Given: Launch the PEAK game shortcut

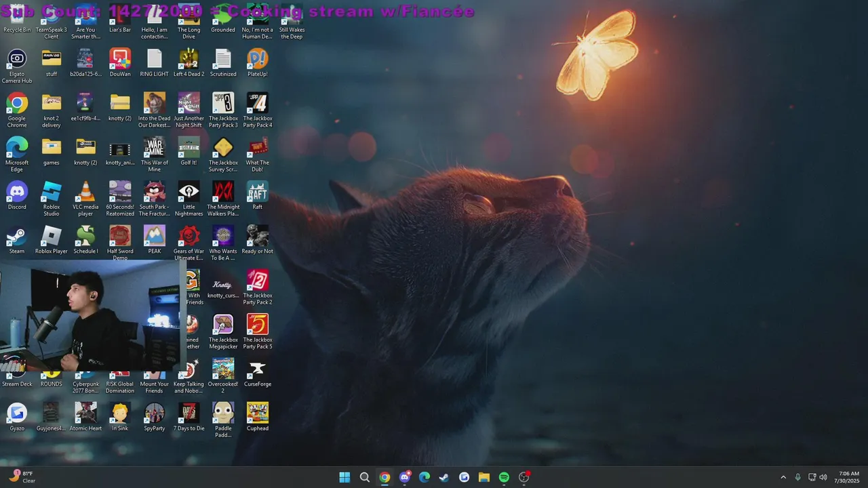Looking at the screenshot, I should click(x=155, y=239).
